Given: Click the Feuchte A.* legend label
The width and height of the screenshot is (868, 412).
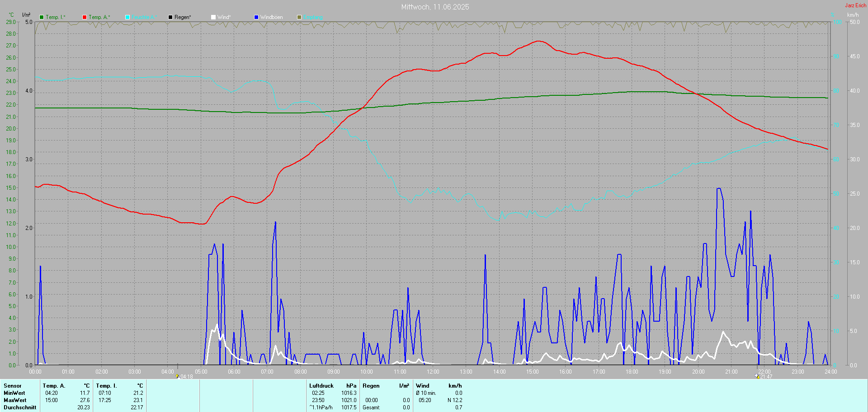Looking at the screenshot, I should point(145,17).
